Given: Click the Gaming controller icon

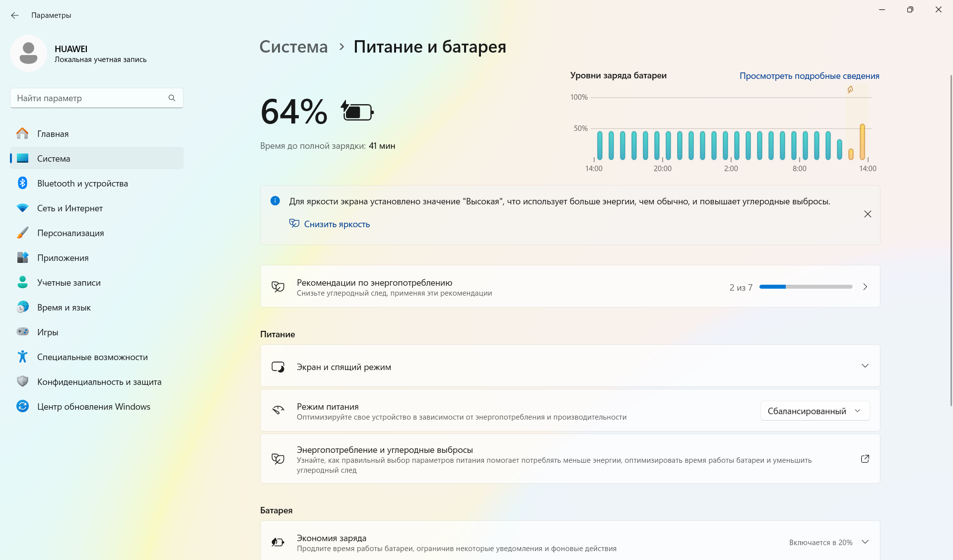Looking at the screenshot, I should coord(22,332).
